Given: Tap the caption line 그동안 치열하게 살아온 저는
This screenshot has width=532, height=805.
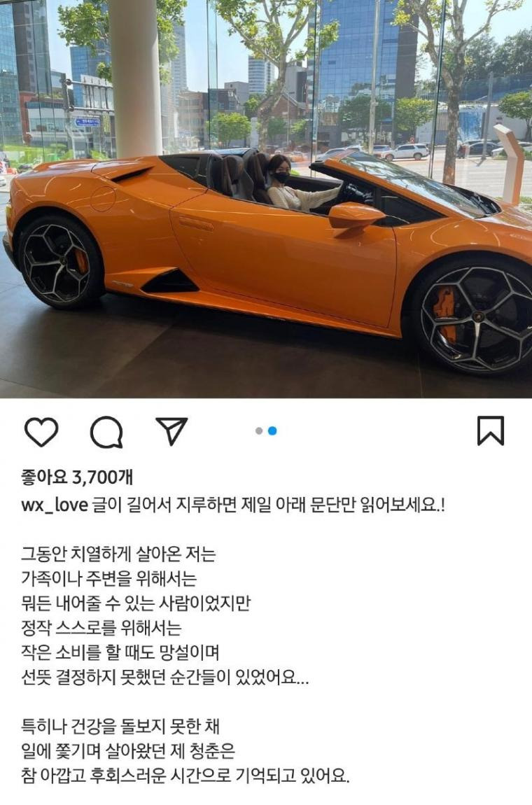Looking at the screenshot, I should 118,554.
